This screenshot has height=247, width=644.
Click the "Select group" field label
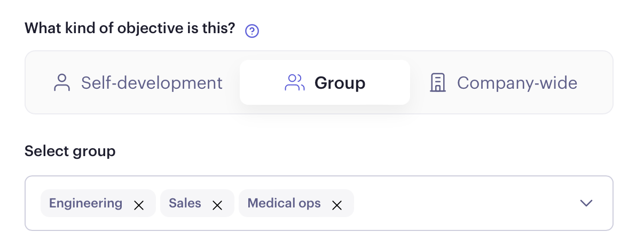[x=70, y=151]
